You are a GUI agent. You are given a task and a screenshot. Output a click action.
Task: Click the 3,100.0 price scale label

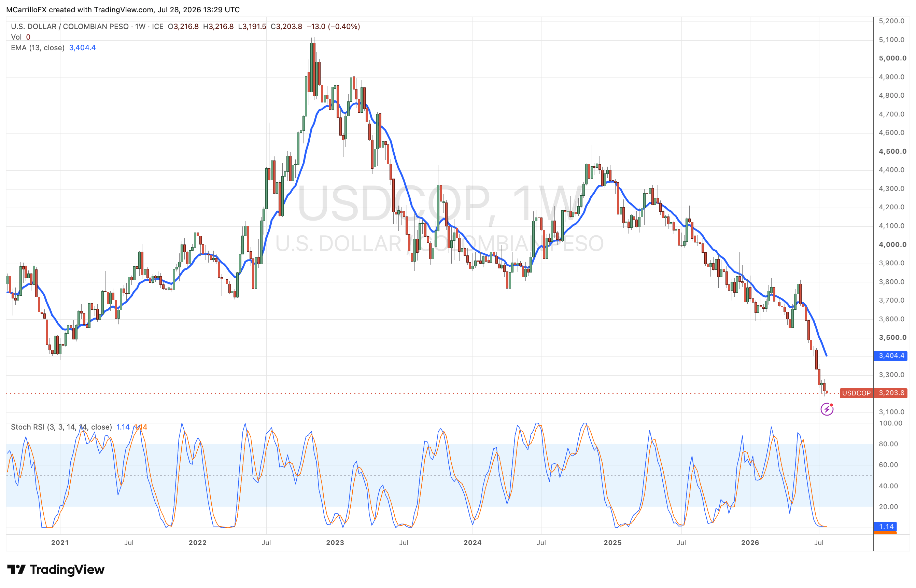[891, 412]
